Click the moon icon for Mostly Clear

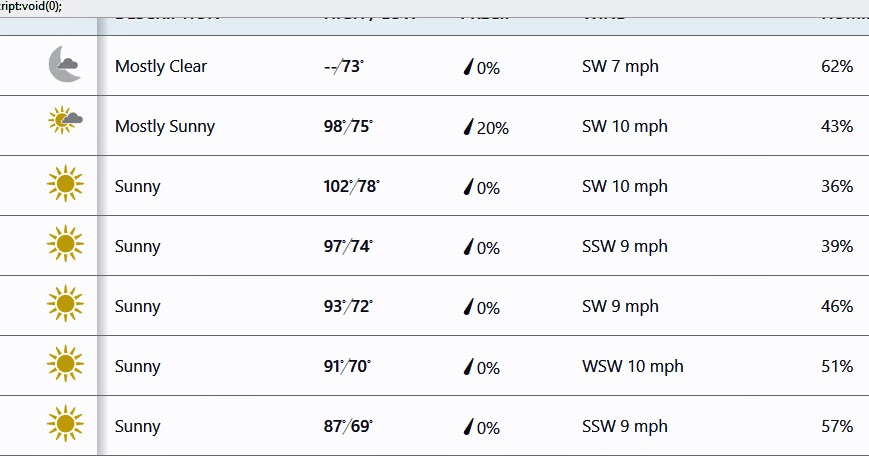click(64, 66)
